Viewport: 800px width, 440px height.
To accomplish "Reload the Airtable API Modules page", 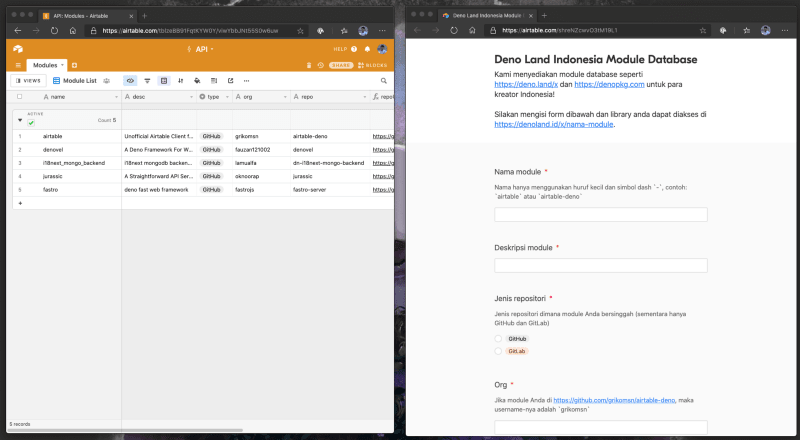I will (x=54, y=31).
